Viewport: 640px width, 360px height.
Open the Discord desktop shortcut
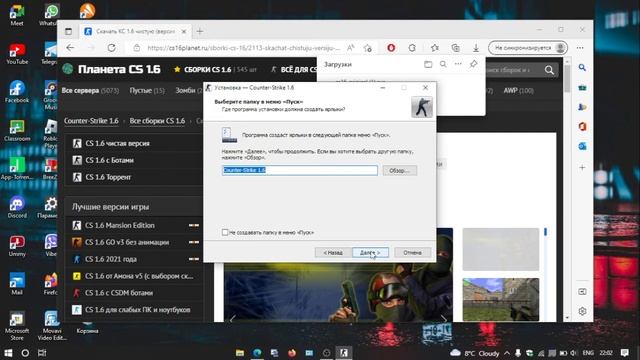pos(17,207)
